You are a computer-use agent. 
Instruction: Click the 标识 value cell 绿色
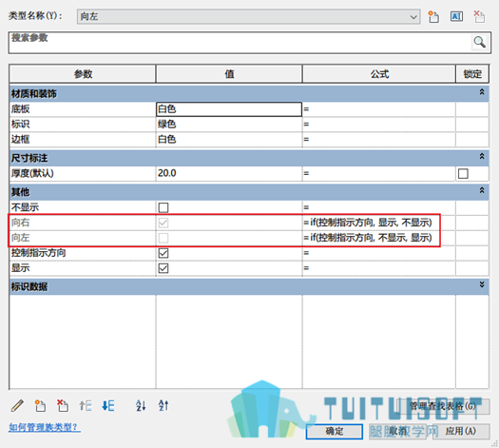(229, 125)
